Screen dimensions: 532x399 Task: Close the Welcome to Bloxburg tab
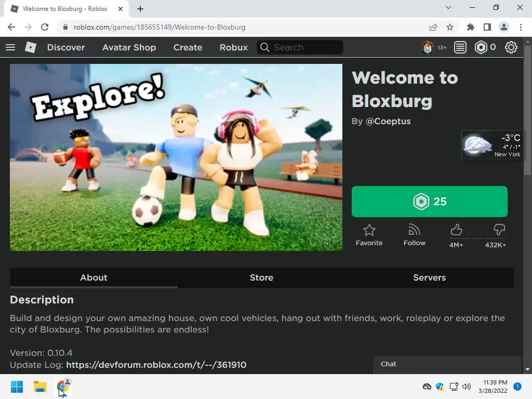[121, 9]
